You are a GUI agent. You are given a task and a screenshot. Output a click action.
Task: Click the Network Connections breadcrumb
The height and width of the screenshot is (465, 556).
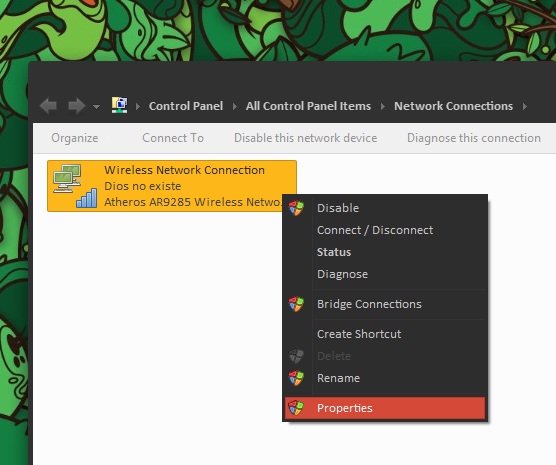[x=454, y=106]
